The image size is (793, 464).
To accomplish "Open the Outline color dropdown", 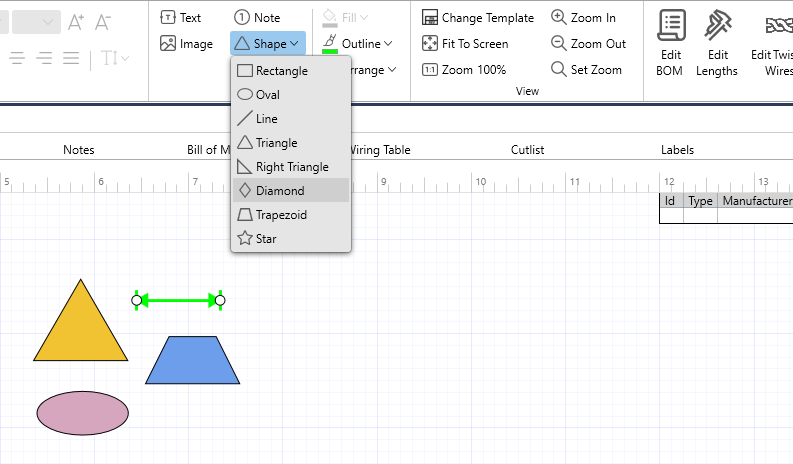I will [367, 44].
